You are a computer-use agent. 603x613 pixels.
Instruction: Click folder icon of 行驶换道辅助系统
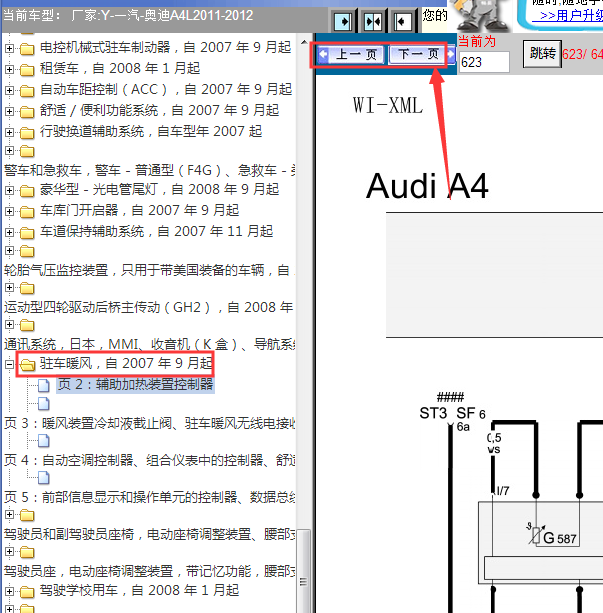click(x=27, y=133)
